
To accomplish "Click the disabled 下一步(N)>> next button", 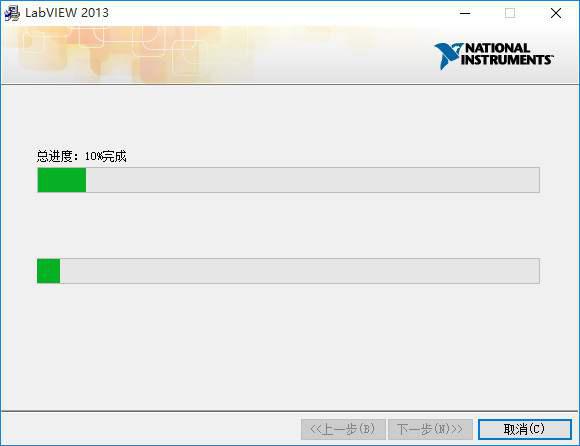I will [430, 429].
